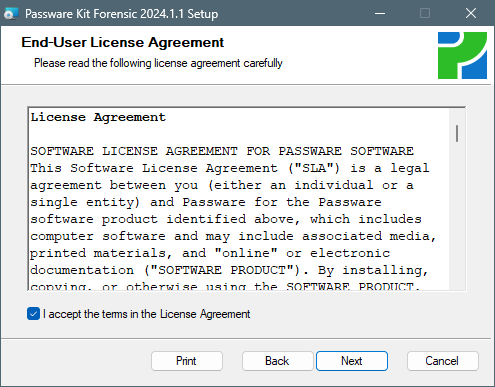This screenshot has height=387, width=495.
Task: Click the scrollbar track below the thumb
Action: point(457,217)
